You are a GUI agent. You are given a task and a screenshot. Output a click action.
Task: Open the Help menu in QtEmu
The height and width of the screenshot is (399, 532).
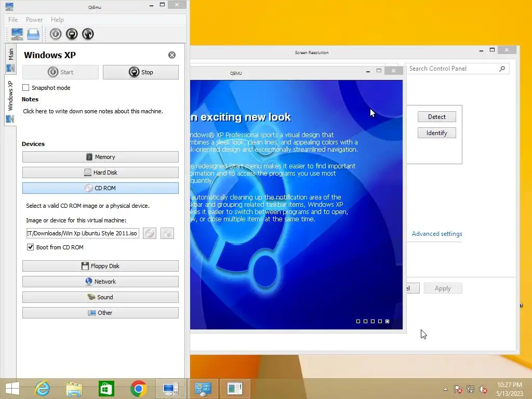pyautogui.click(x=57, y=20)
